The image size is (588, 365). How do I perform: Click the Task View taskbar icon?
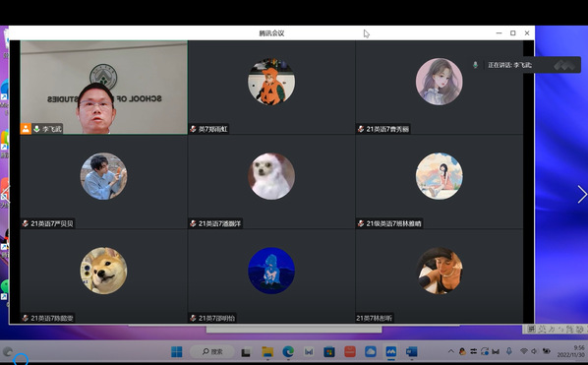246,352
